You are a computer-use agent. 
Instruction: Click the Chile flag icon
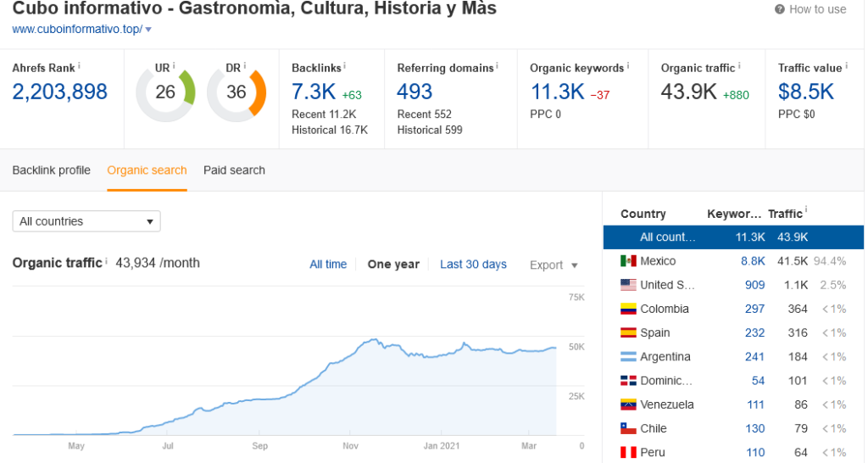628,428
